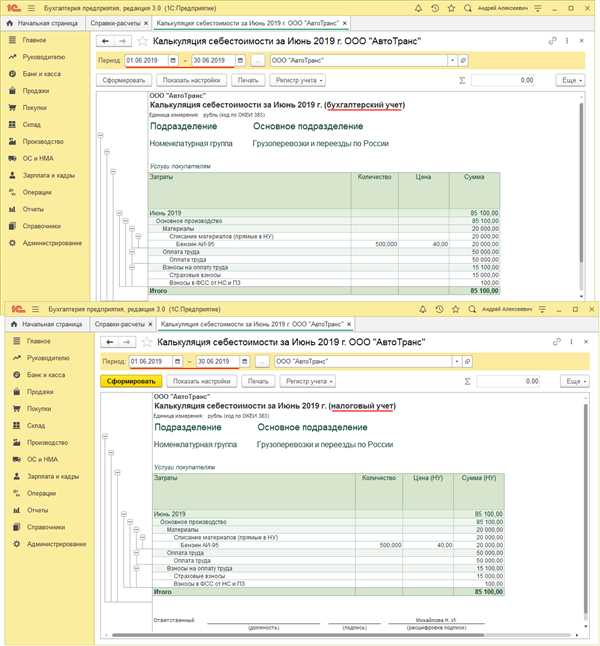Open Еще dropdown in top window
This screenshot has width=600, height=646.
tap(570, 80)
